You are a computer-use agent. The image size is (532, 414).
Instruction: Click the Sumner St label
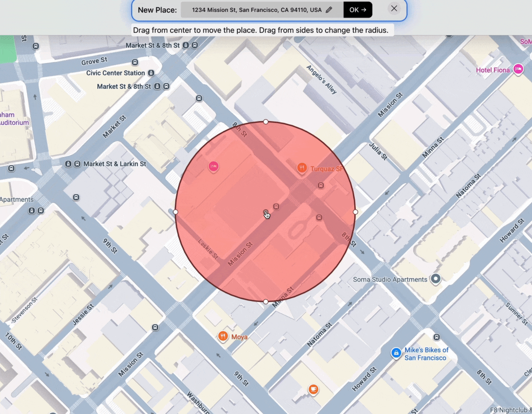[x=516, y=313]
